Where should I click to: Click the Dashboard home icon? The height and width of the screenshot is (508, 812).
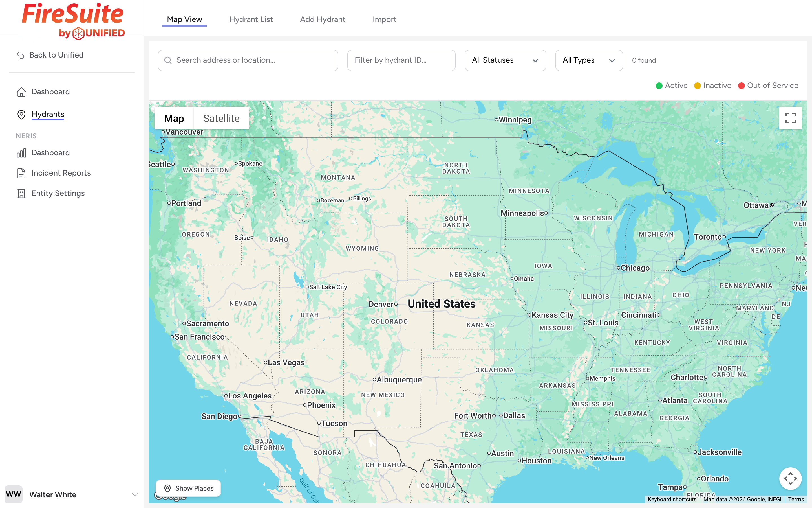(21, 92)
